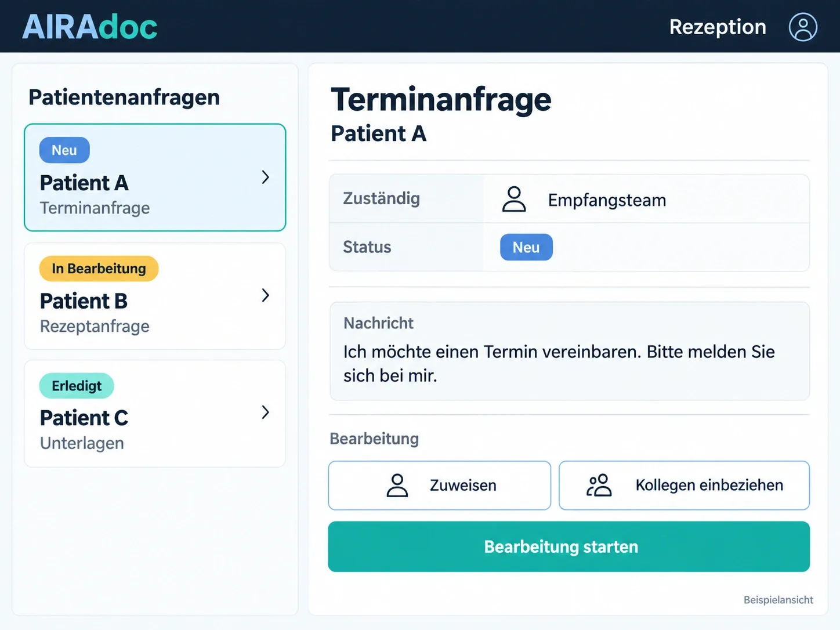Click the Zuständig label
The image size is (840, 630).
coord(381,198)
